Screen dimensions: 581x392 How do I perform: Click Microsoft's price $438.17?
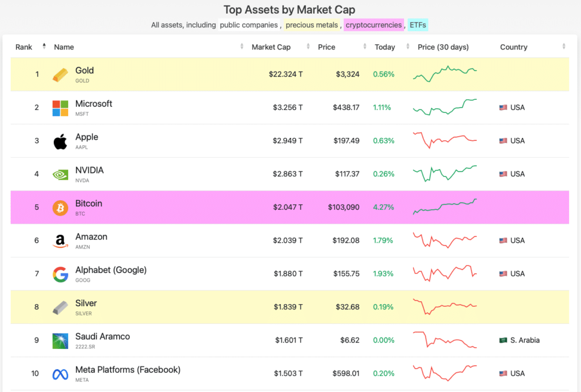pos(346,107)
